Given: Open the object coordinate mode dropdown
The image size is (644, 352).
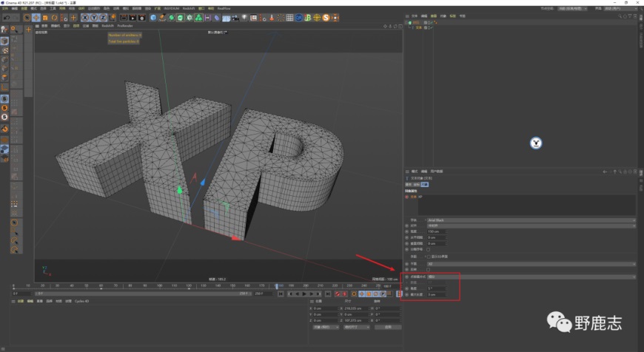Looking at the screenshot, I should coord(326,328).
